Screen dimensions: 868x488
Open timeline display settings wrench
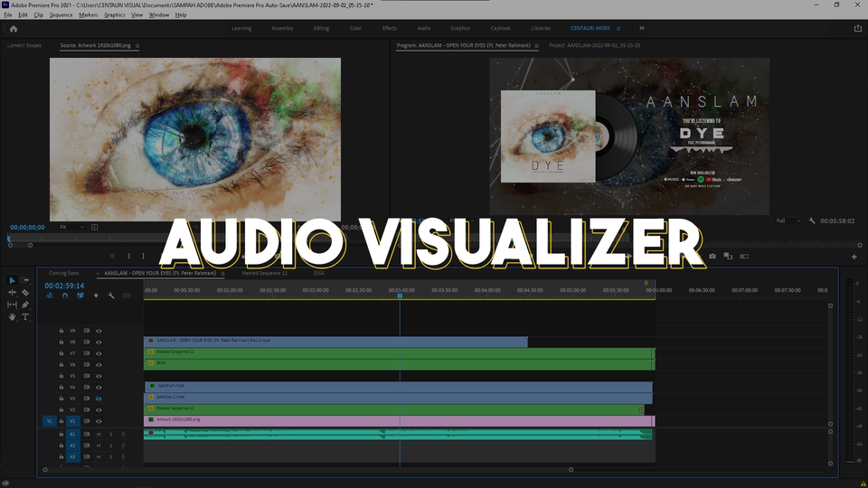tap(111, 296)
